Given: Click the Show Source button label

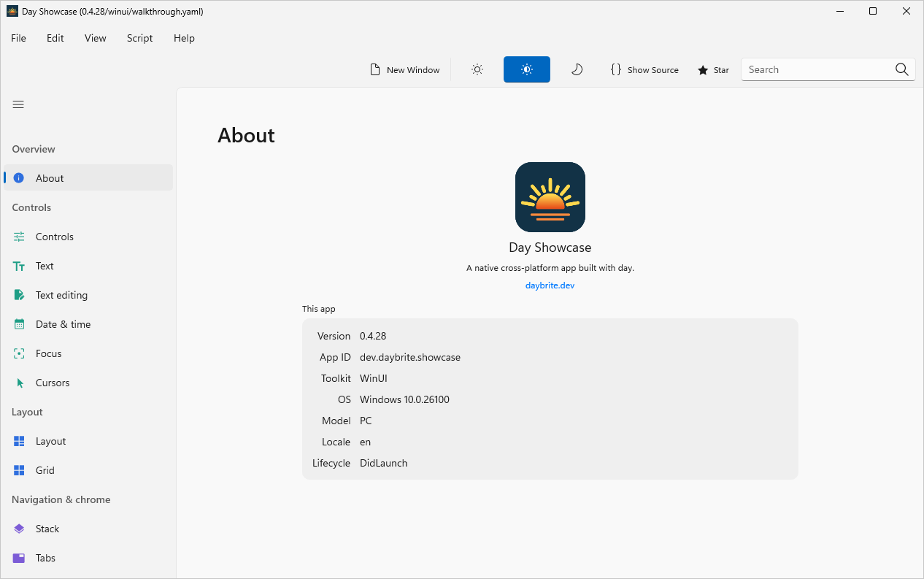Looking at the screenshot, I should point(653,70).
